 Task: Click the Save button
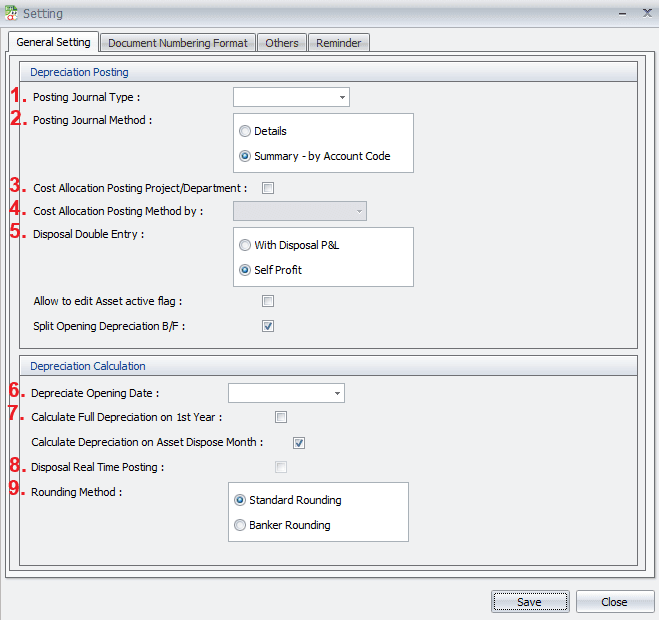[x=530, y=602]
